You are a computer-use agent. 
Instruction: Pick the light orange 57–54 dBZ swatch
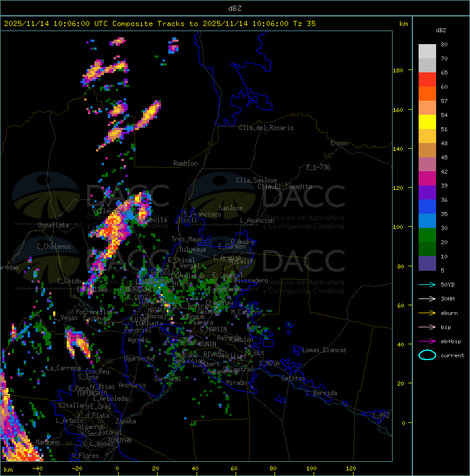click(x=427, y=108)
